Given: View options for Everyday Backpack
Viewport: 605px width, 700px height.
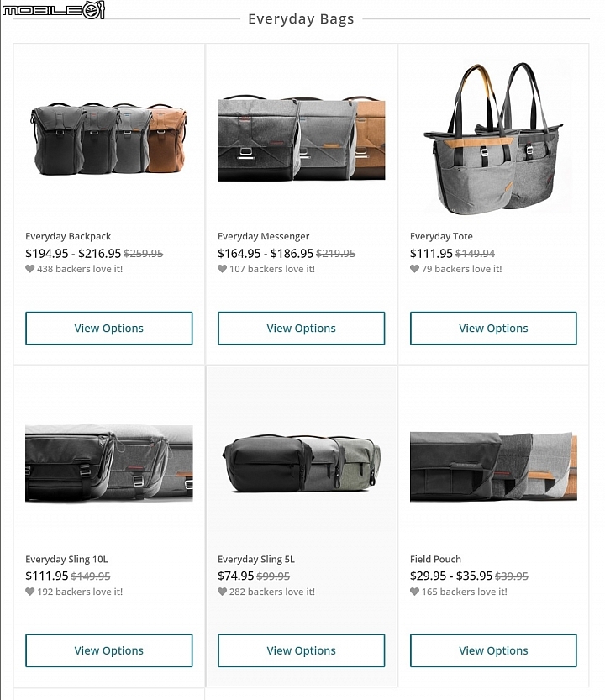Looking at the screenshot, I should click(x=109, y=328).
